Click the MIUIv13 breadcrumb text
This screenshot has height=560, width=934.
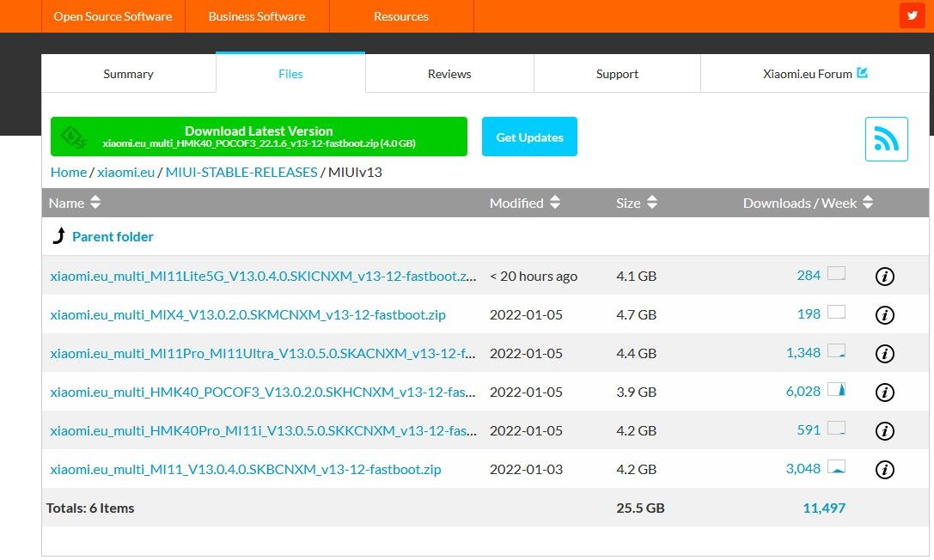pyautogui.click(x=355, y=172)
